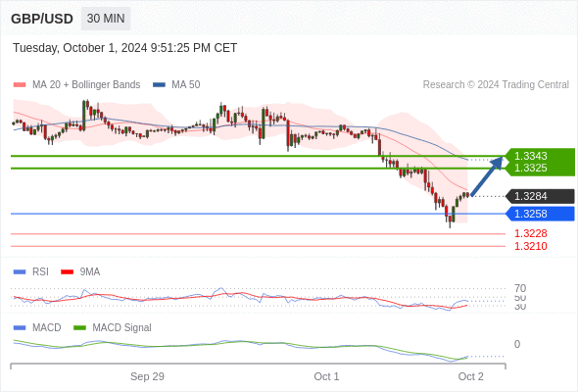Open the Research © 2024 Trading Central credit
Image resolution: width=578 pixels, height=392 pixels.
click(496, 85)
